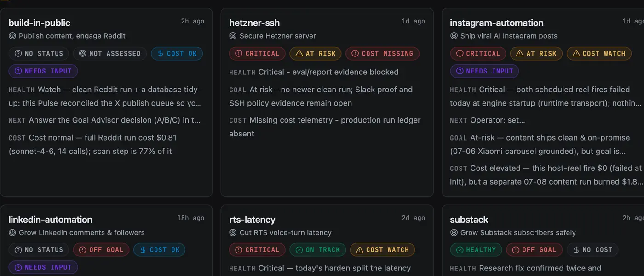Viewport: 644px width, 276px height.
Task: Click GOAL line 'At risk - no newer clean run'
Action: [x=321, y=96]
